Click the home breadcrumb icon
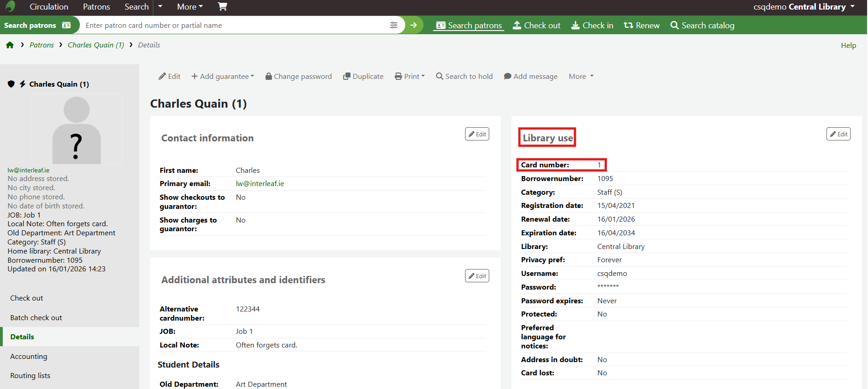Viewport: 868px width, 389px height. click(x=10, y=45)
